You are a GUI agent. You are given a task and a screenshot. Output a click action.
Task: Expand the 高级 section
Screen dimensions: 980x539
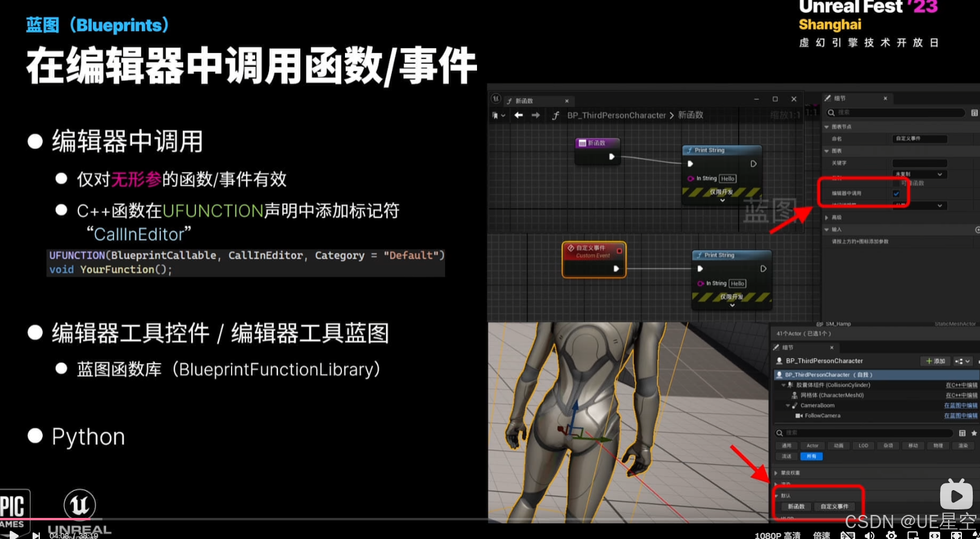827,217
